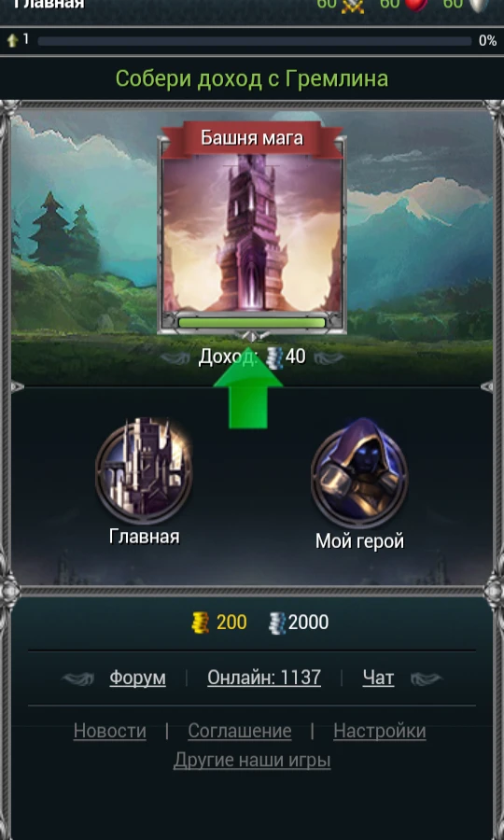Viewport: 504px width, 840px height.
Task: Open the Мой герой hooded portrait
Action: pos(359,472)
